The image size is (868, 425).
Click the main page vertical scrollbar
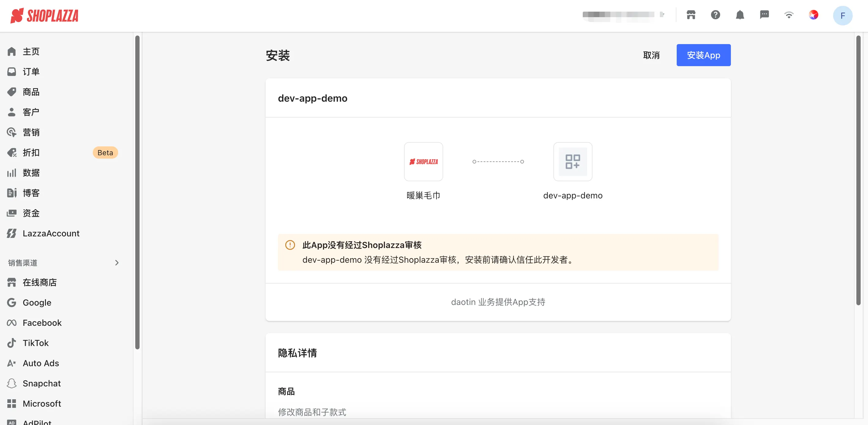click(x=858, y=170)
